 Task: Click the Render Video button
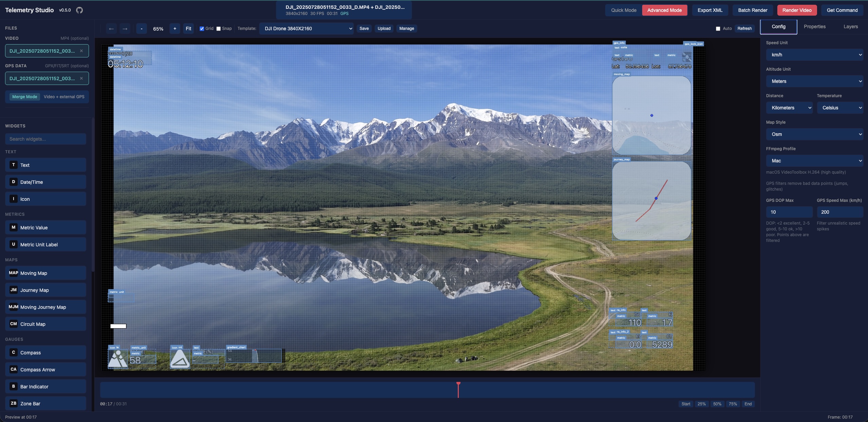click(x=796, y=10)
